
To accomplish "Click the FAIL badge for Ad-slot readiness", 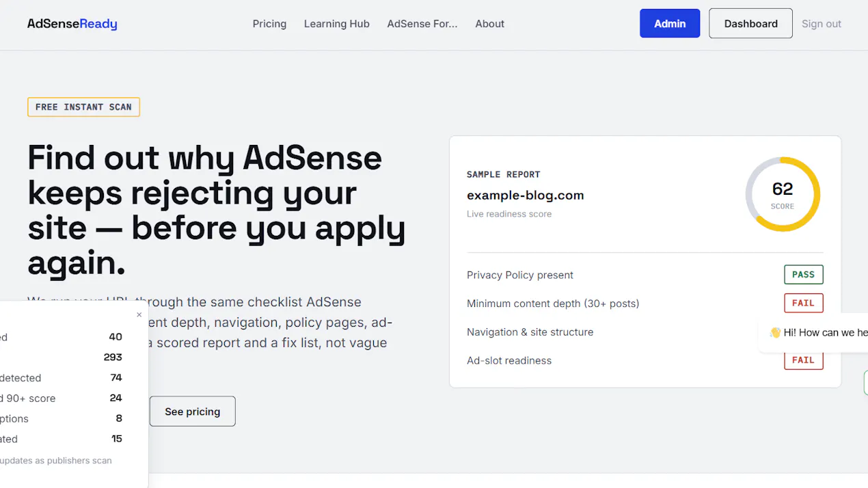I will point(803,360).
